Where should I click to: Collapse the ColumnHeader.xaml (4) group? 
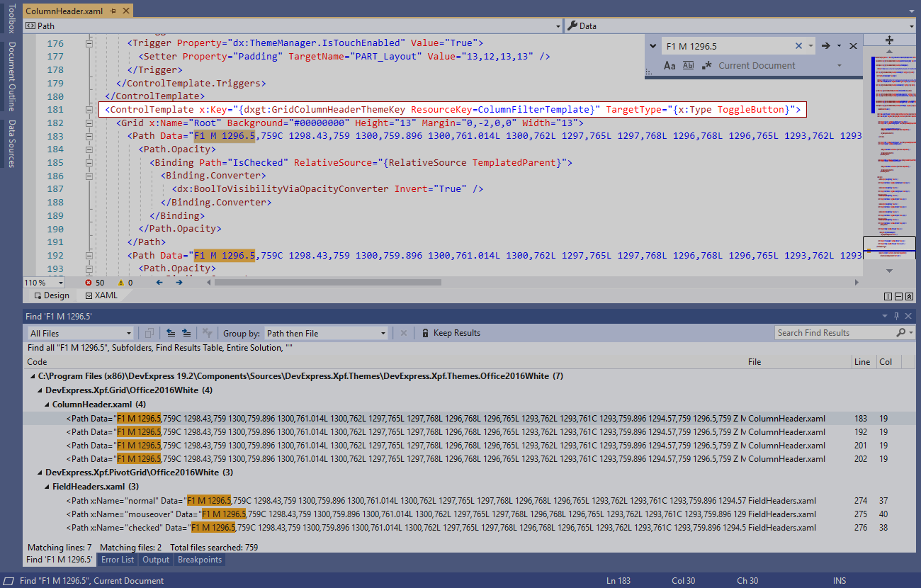[46, 404]
